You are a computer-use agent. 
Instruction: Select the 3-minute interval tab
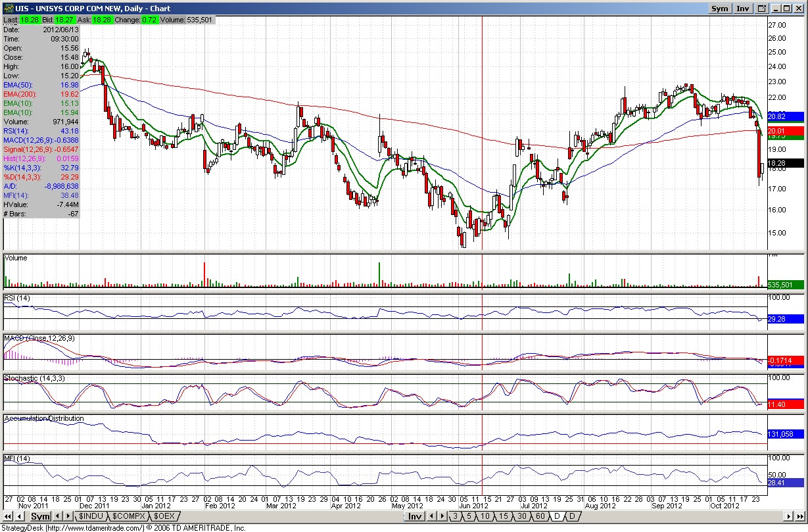tap(454, 517)
